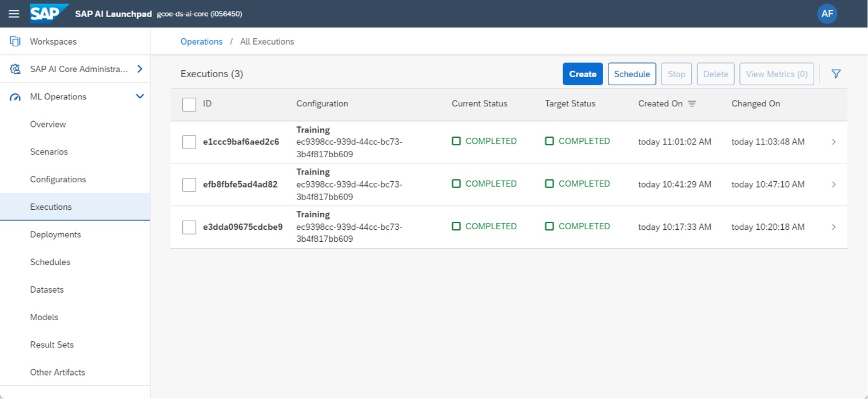The width and height of the screenshot is (868, 399).
Task: Click the Stop button
Action: click(x=676, y=74)
